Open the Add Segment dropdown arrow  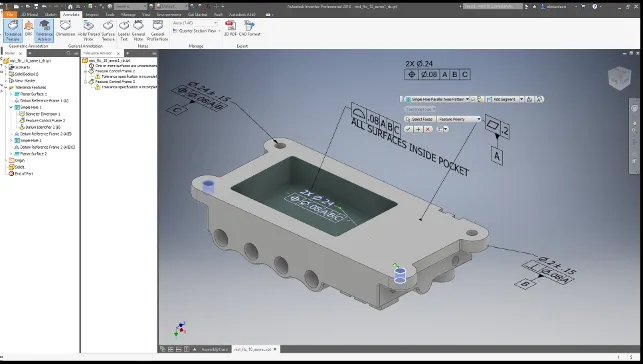[x=522, y=99]
